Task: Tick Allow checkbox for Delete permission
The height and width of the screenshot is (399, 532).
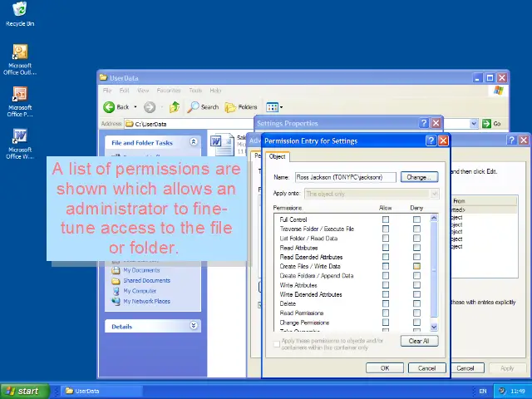Action: click(x=385, y=304)
